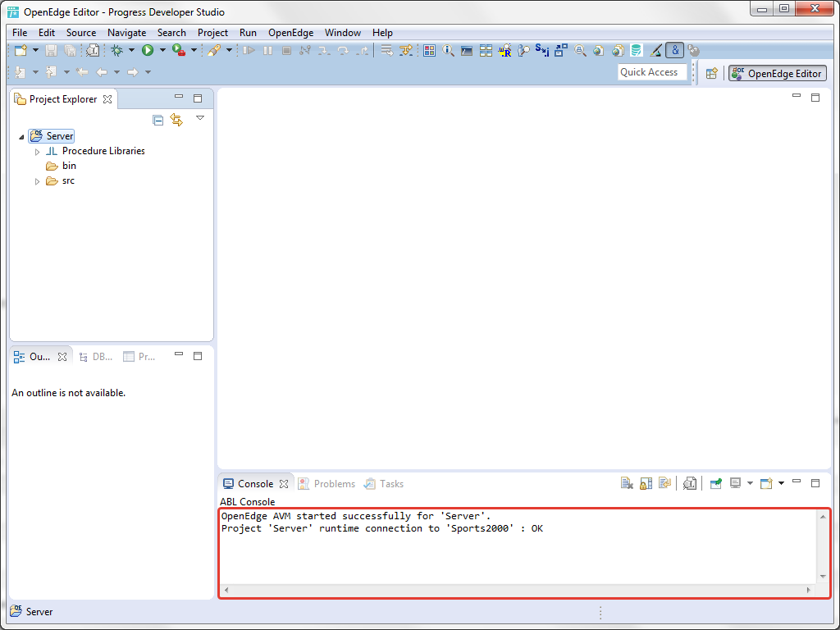Viewport: 840px width, 630px height.
Task: Click the Open ABL Type icon beside the save icons
Action: click(x=93, y=50)
